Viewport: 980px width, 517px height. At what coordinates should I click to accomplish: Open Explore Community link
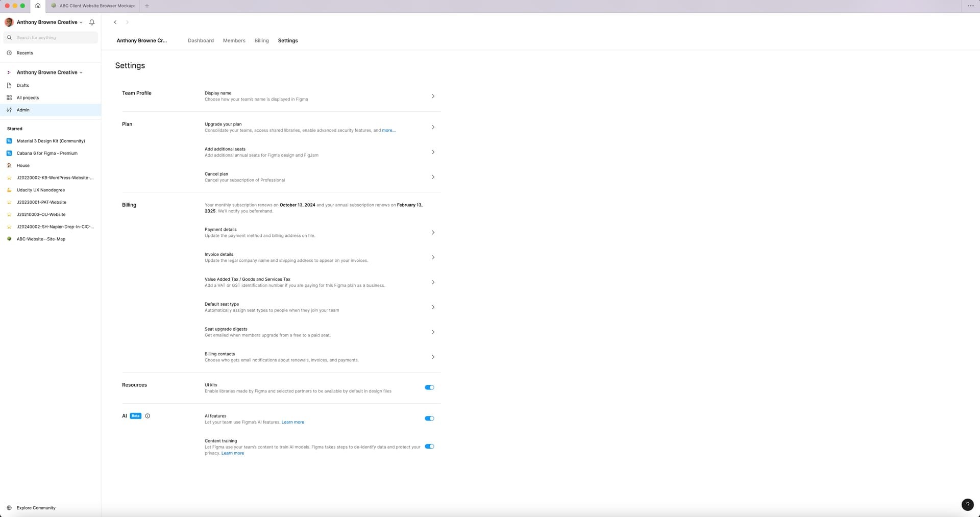36,508
